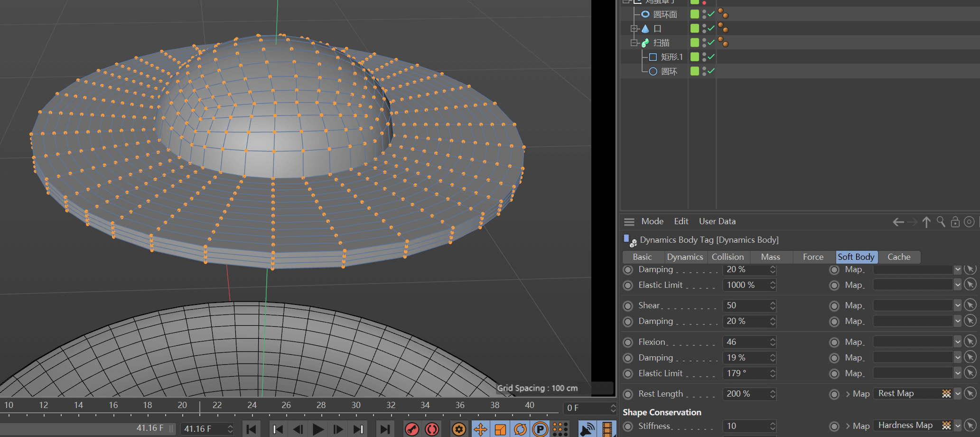Step back one frame
Image resolution: width=980 pixels, height=437 pixels.
(298, 429)
